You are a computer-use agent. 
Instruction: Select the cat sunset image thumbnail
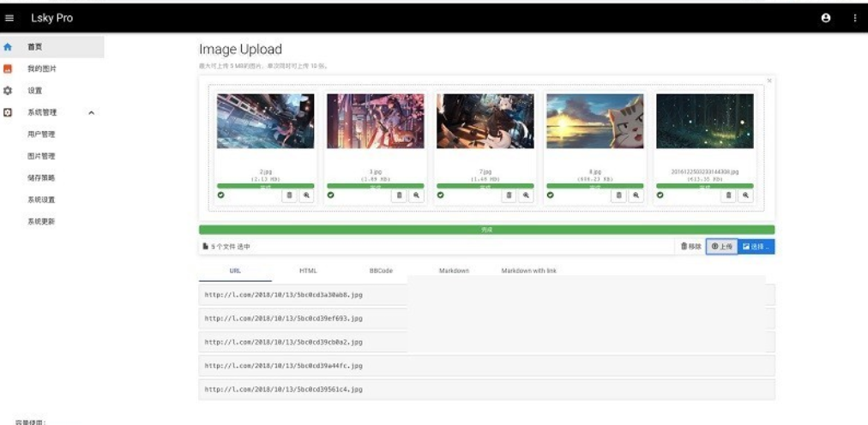point(595,121)
